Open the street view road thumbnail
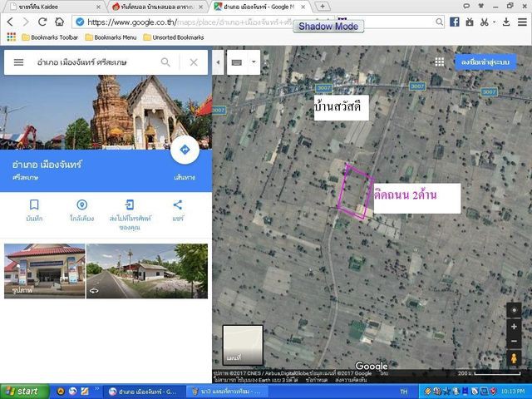The image size is (532, 399). tap(147, 271)
